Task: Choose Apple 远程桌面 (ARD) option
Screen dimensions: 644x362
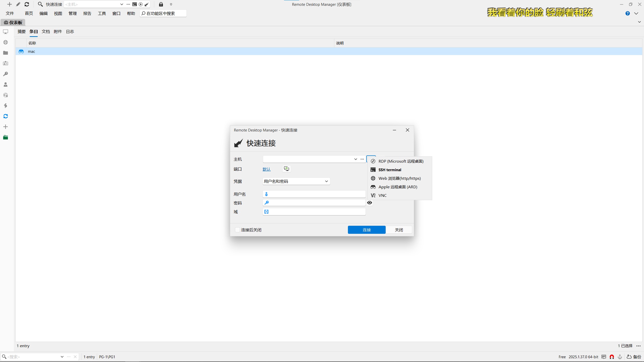Action: click(400, 187)
